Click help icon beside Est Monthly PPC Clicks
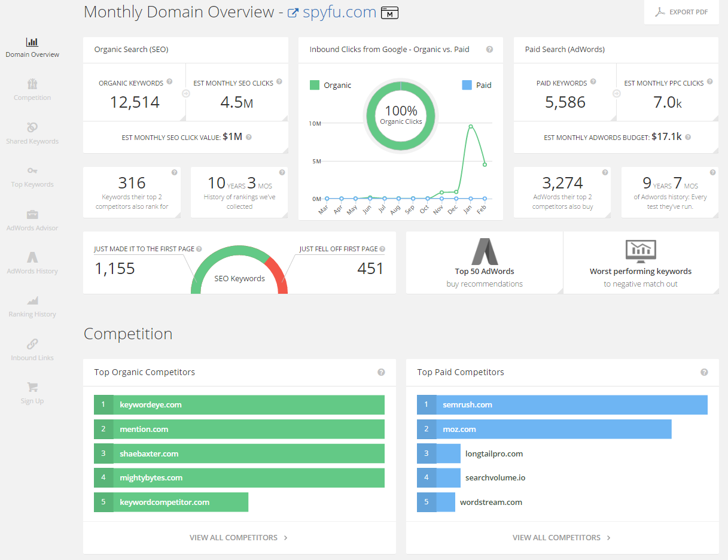Screen dimensions: 728x560 point(709,82)
